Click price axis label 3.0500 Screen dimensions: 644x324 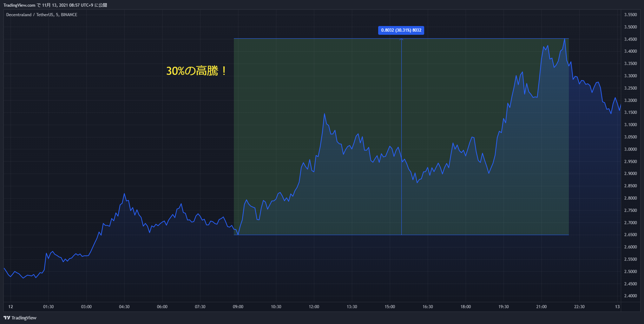630,137
